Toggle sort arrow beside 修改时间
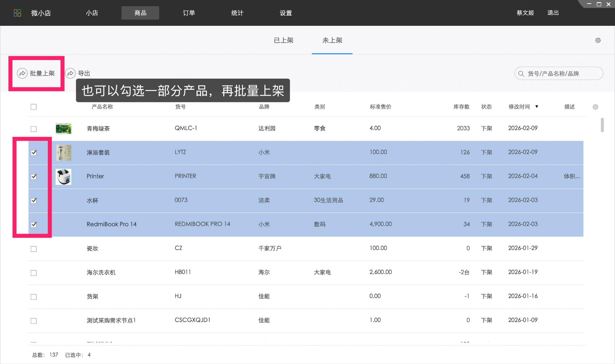 (x=537, y=107)
